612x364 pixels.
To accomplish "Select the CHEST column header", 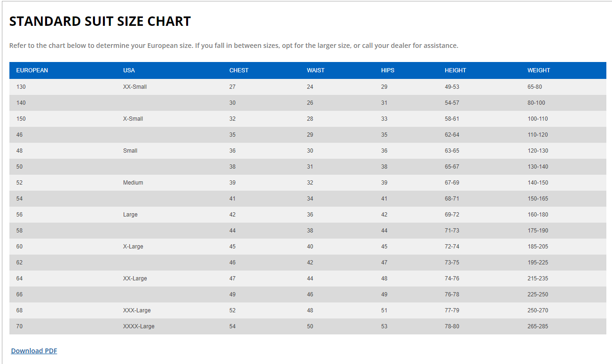I will pos(239,70).
